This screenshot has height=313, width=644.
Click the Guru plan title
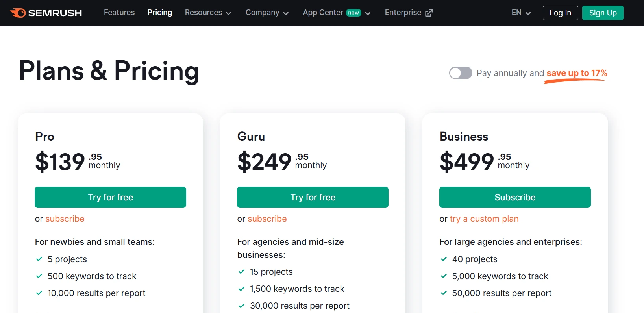(251, 137)
